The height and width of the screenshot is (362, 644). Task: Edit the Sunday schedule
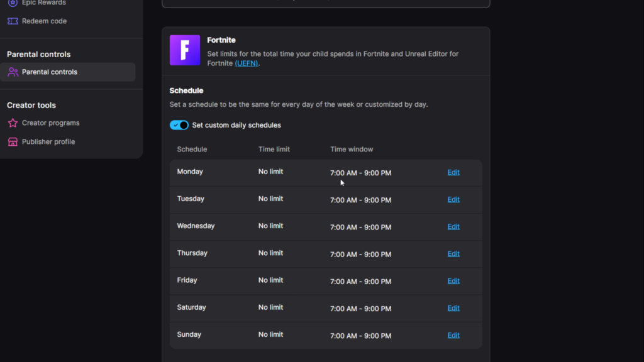coord(453,335)
